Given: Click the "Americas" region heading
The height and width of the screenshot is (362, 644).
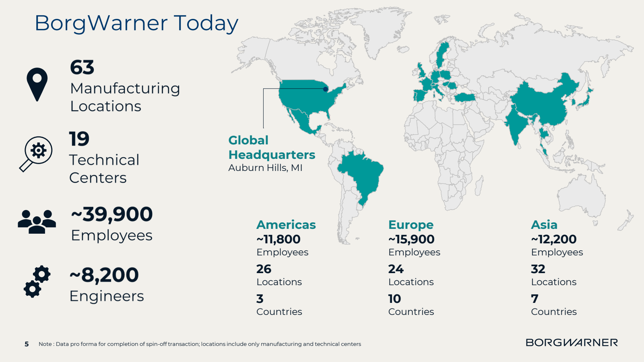Looking at the screenshot, I should [286, 224].
